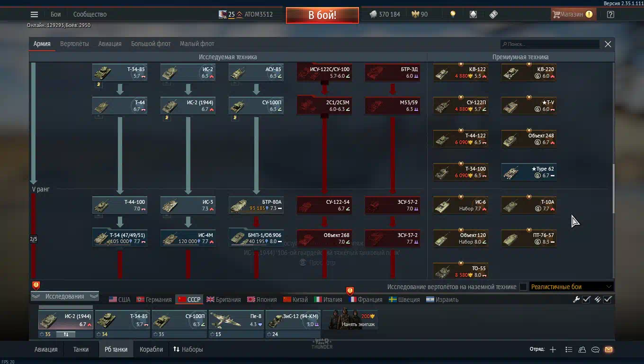Select the Танки preset tab
Screen dimensions: 644x364
81,349
